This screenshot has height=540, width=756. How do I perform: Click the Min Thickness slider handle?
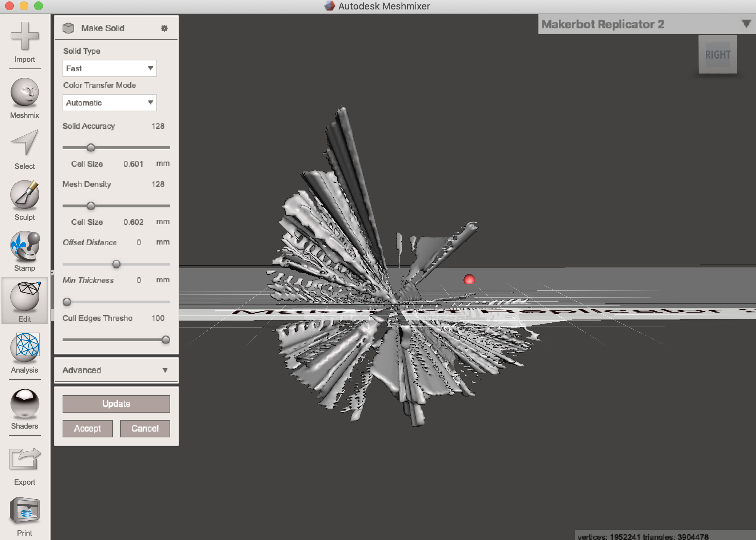(67, 302)
